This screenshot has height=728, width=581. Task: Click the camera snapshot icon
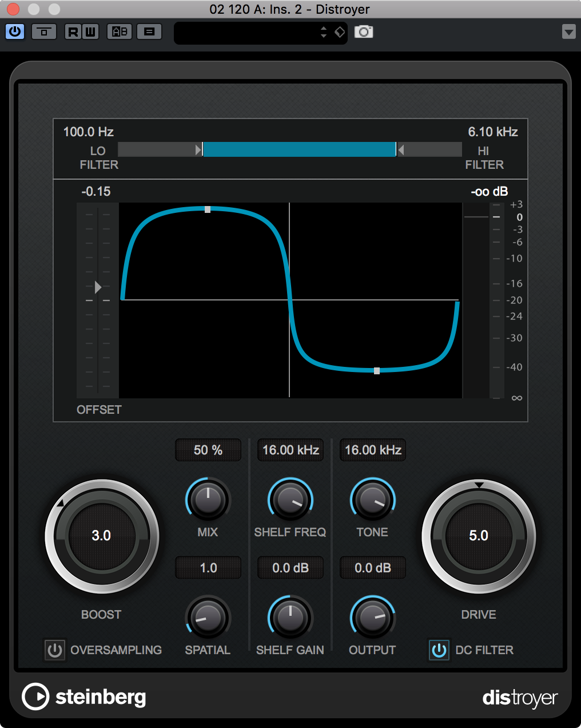click(x=364, y=31)
